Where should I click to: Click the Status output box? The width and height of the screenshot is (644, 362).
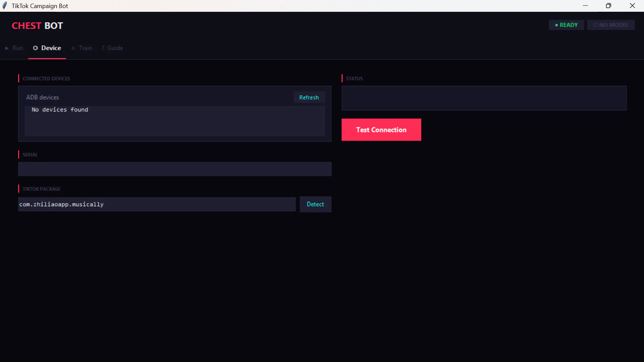pyautogui.click(x=484, y=98)
